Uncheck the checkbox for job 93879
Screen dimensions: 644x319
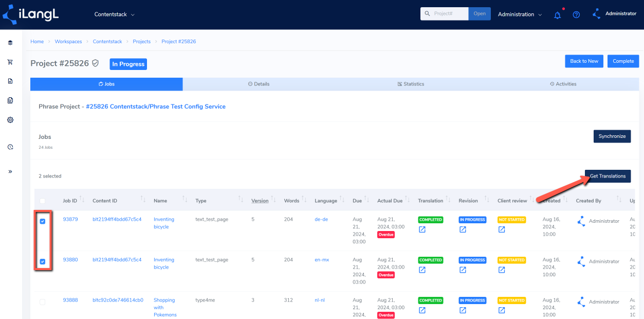43,221
